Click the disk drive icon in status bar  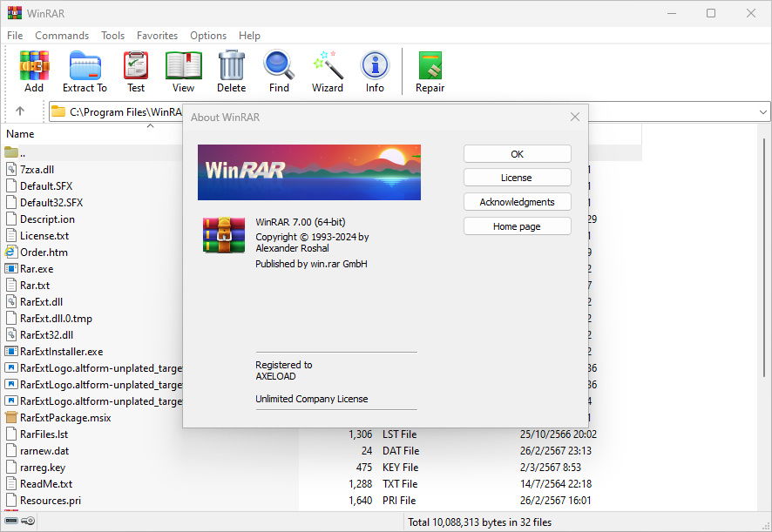click(x=10, y=521)
